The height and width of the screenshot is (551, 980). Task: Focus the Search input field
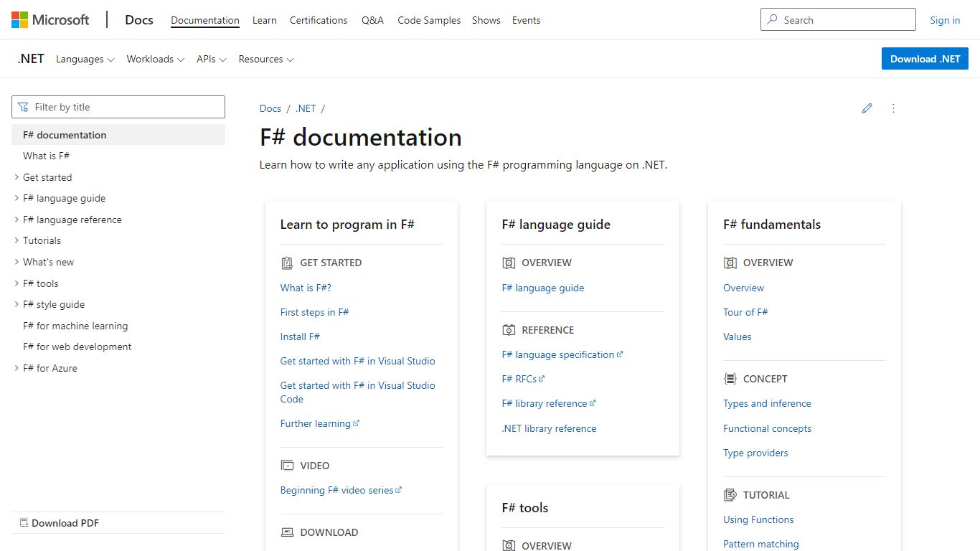838,20
